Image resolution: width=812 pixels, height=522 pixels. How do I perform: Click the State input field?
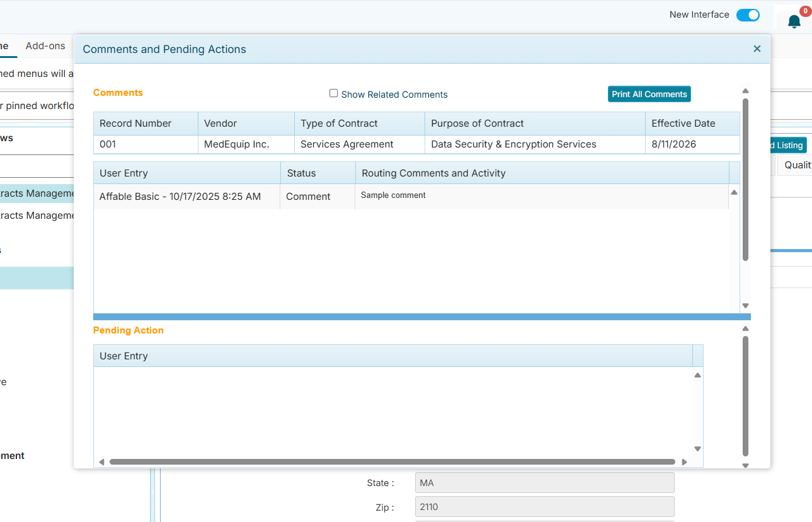point(544,483)
